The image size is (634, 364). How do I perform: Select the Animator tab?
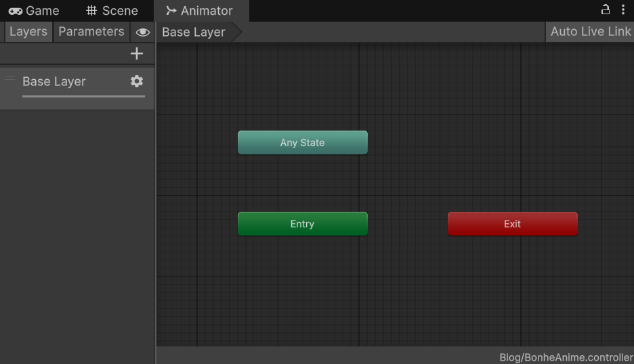coord(200,11)
